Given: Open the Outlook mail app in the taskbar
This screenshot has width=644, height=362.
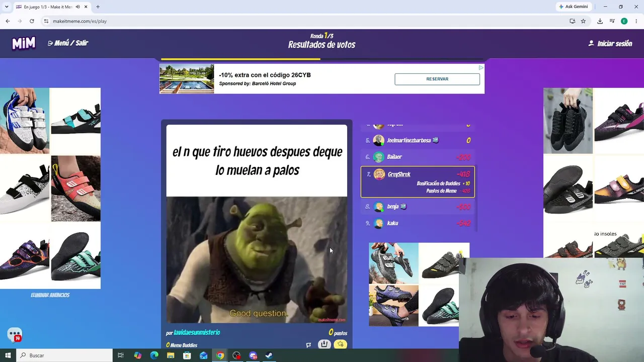Looking at the screenshot, I should click(203, 355).
